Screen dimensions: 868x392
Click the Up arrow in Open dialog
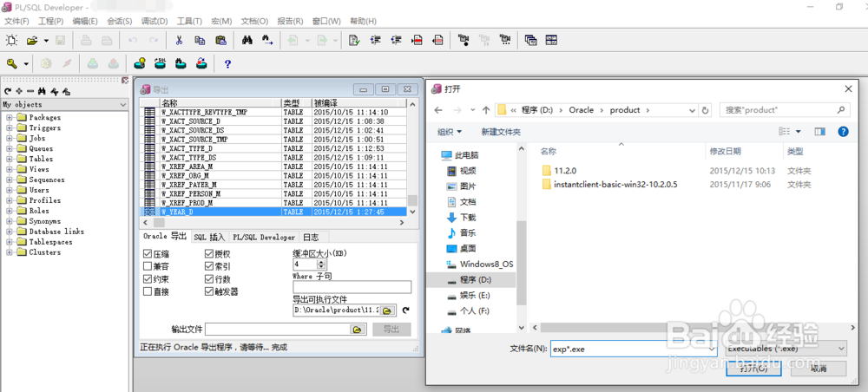(x=485, y=110)
